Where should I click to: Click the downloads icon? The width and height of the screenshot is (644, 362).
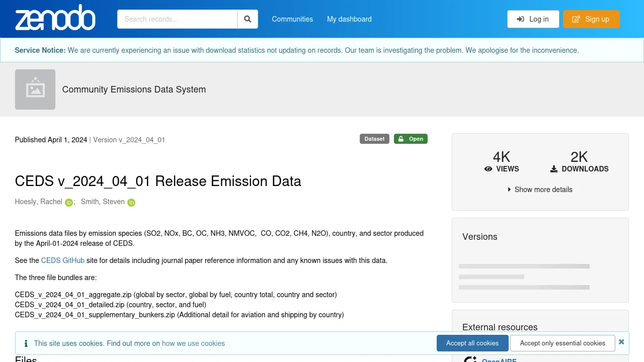pyautogui.click(x=554, y=169)
